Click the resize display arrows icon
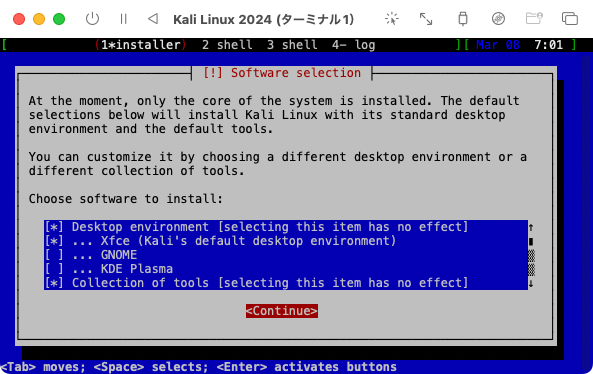The height and width of the screenshot is (374, 593). coord(426,19)
